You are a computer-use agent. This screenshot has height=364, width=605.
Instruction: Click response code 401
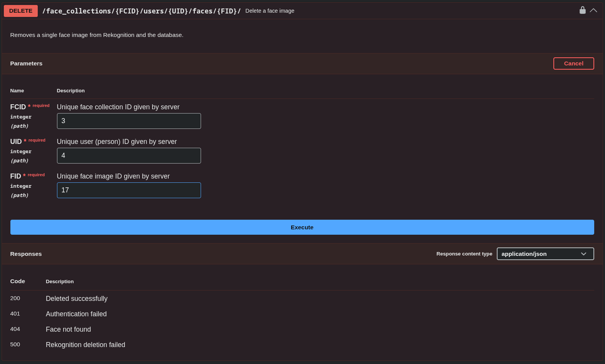point(15,314)
